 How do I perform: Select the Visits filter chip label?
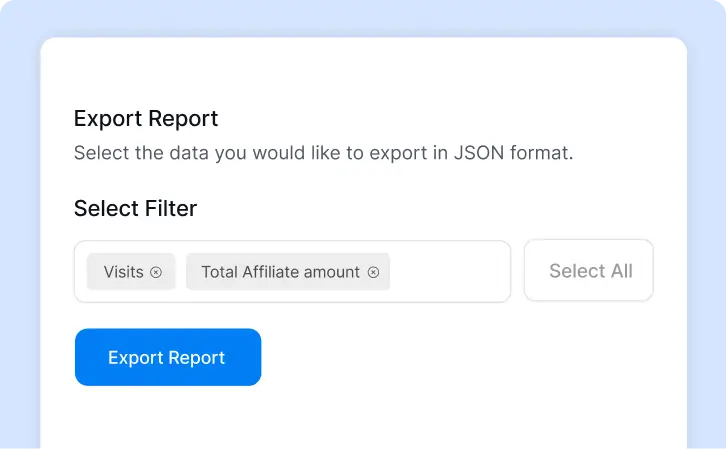[x=124, y=272]
